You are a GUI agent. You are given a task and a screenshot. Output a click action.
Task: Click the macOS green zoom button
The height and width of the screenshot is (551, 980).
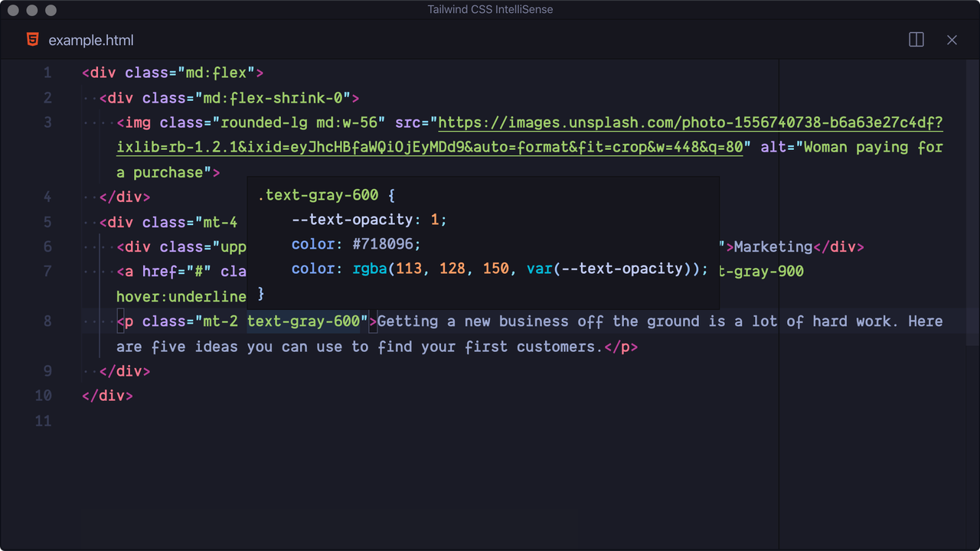pos(51,10)
